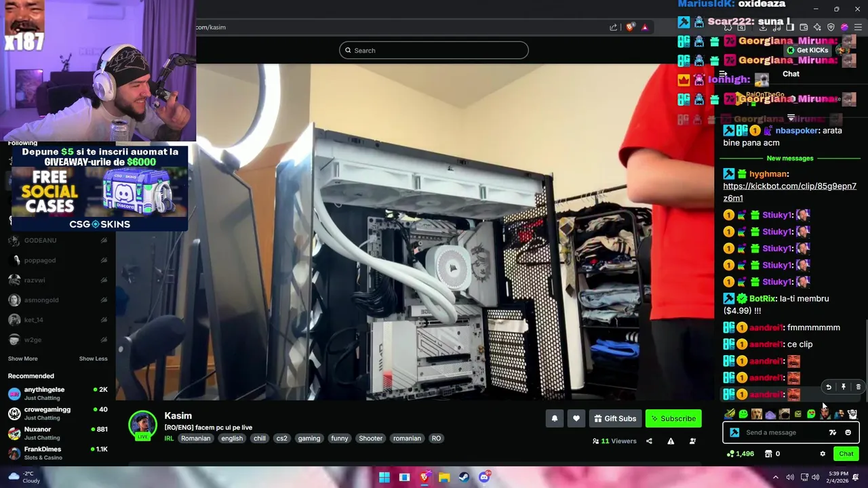Screen dimensions: 868x488
Task: Select the Romanian tag
Action: coord(195,439)
